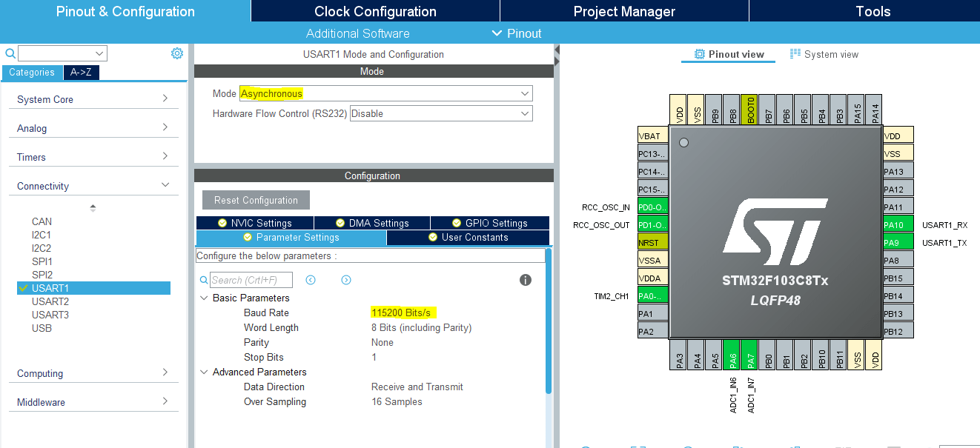Click the Data Direction value
The image size is (980, 448).
tap(417, 387)
